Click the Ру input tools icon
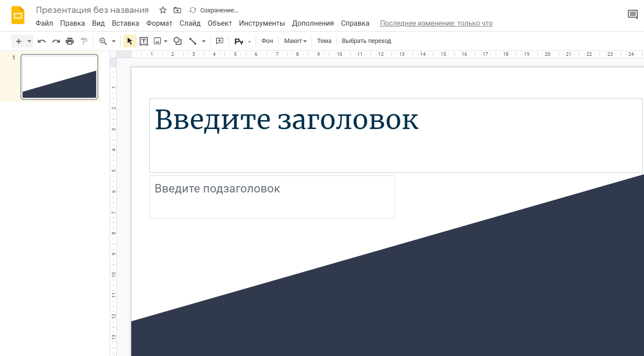 click(239, 41)
